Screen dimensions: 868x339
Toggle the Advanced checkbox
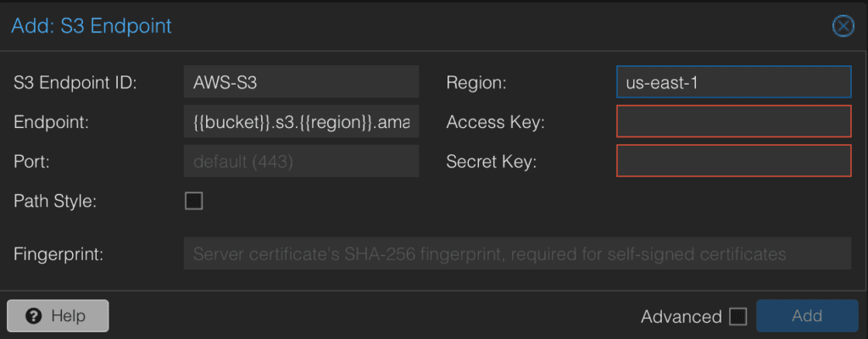(x=738, y=317)
